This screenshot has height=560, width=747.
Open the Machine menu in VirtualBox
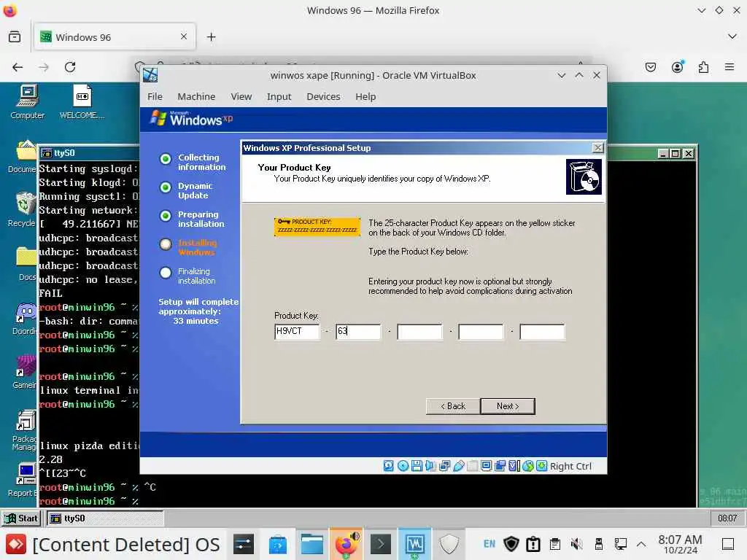[x=196, y=97]
